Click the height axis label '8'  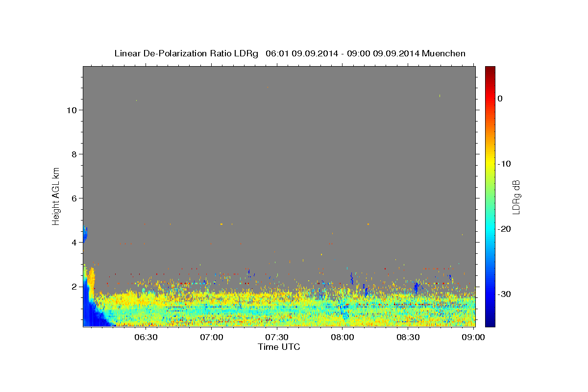tap(73, 154)
